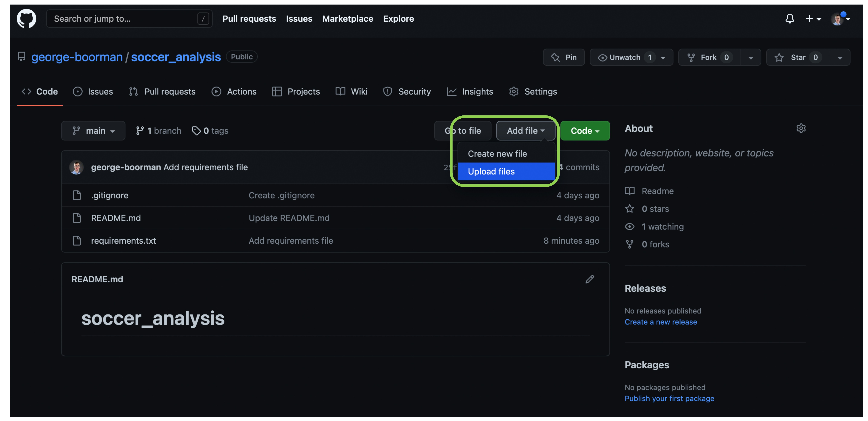Expand the Star lists dropdown caret
Viewport: 868px width, 421px height.
click(x=840, y=58)
